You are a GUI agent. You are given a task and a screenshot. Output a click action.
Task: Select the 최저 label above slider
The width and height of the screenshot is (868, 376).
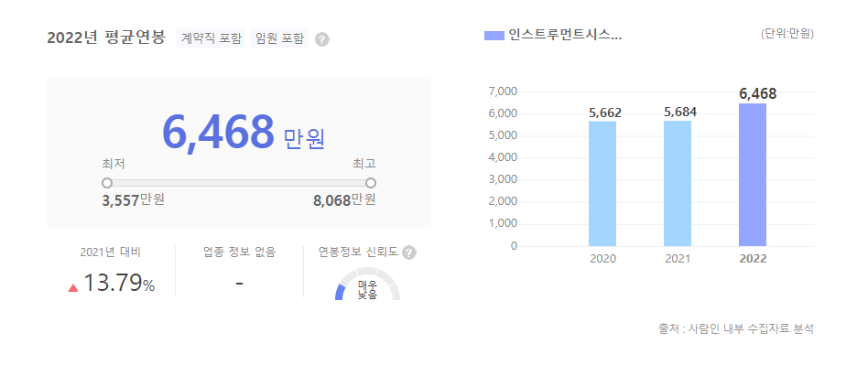[x=114, y=164]
